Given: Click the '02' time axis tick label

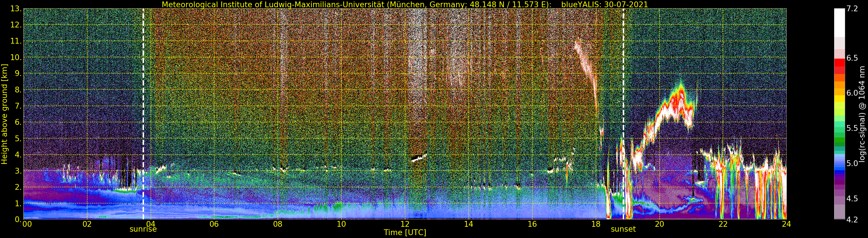Looking at the screenshot, I should pos(87,224).
